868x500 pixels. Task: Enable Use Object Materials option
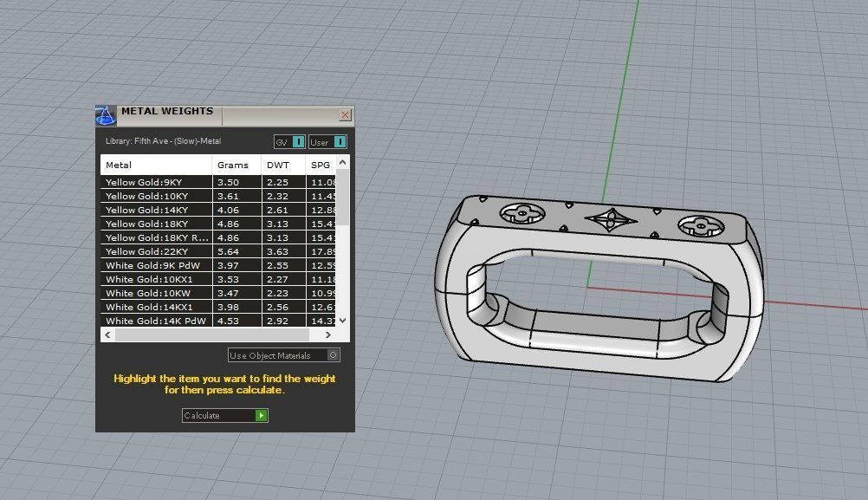click(x=284, y=355)
